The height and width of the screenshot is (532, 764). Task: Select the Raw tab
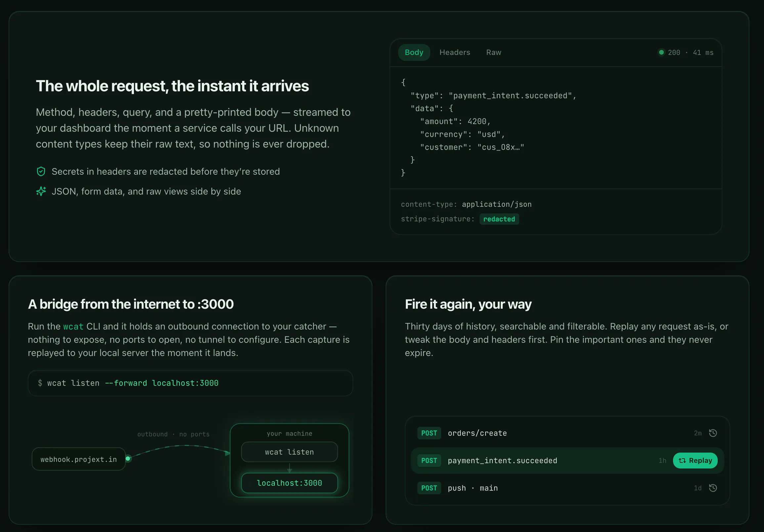(493, 52)
